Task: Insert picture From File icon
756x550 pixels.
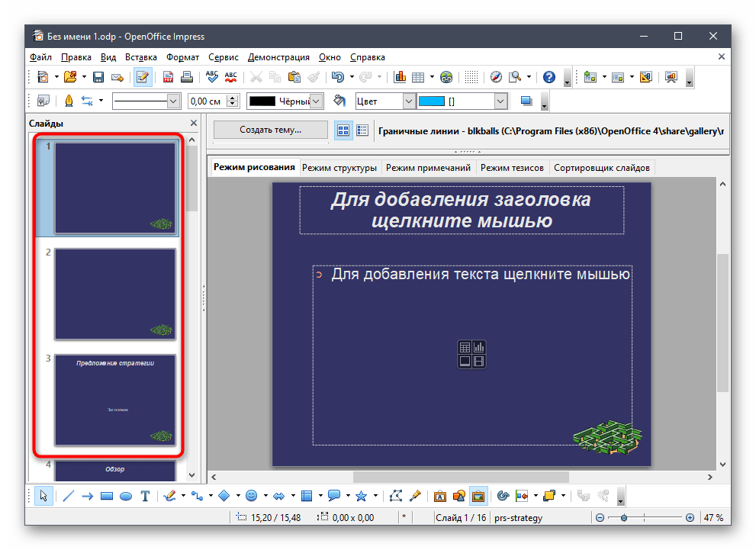Action: (459, 496)
